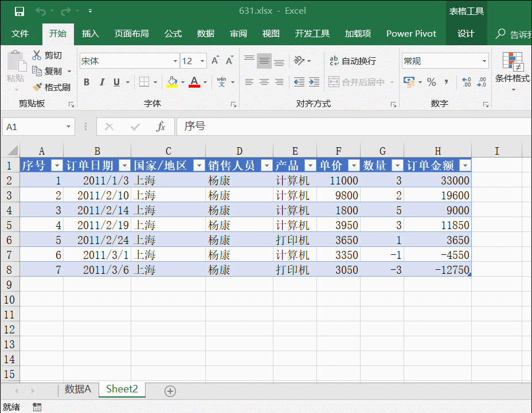
Task: Open the number format 常规 dropdown
Action: [484, 61]
